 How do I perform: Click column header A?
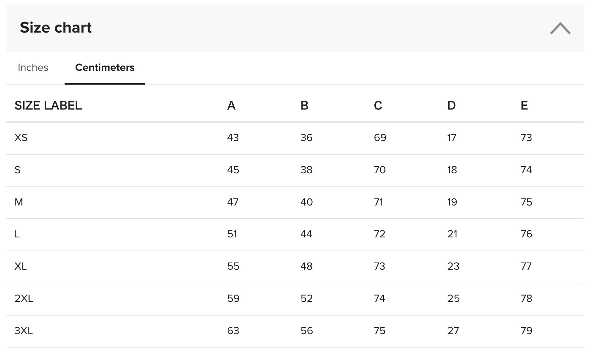231,106
